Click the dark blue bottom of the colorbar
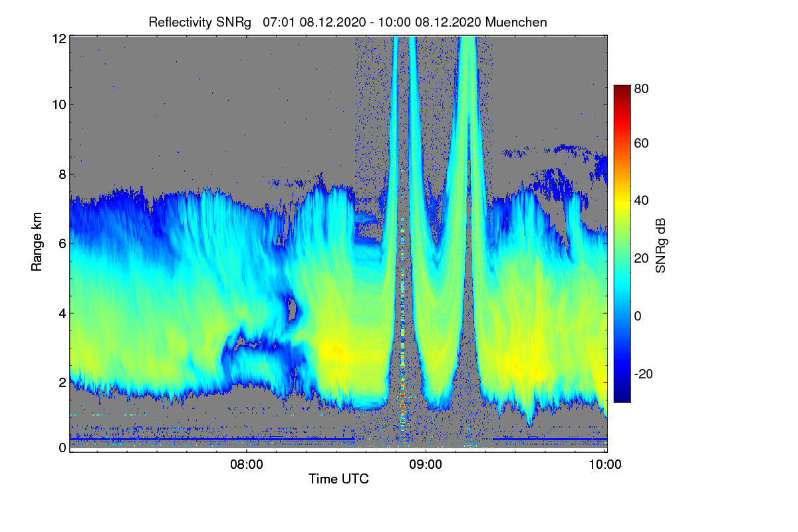 [621, 396]
